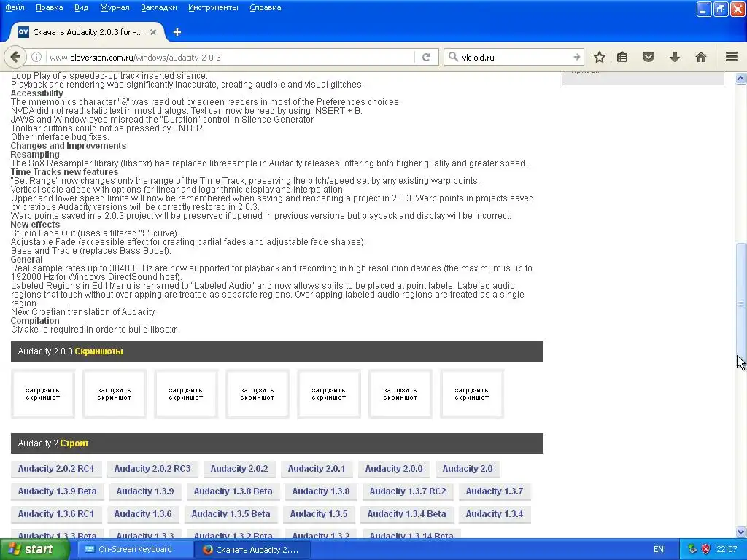Viewport: 747px width, 560px height.
Task: Click the red shield tray icon
Action: pyautogui.click(x=705, y=550)
